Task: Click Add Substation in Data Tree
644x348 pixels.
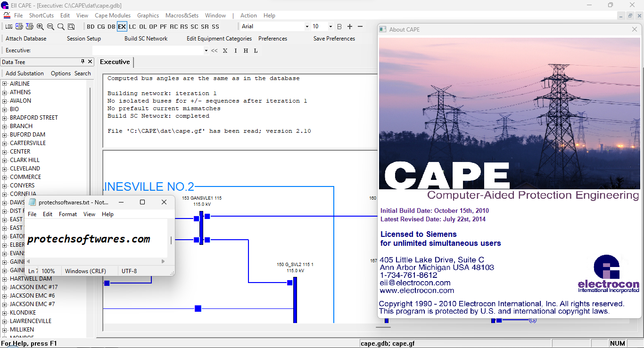Action: point(25,73)
